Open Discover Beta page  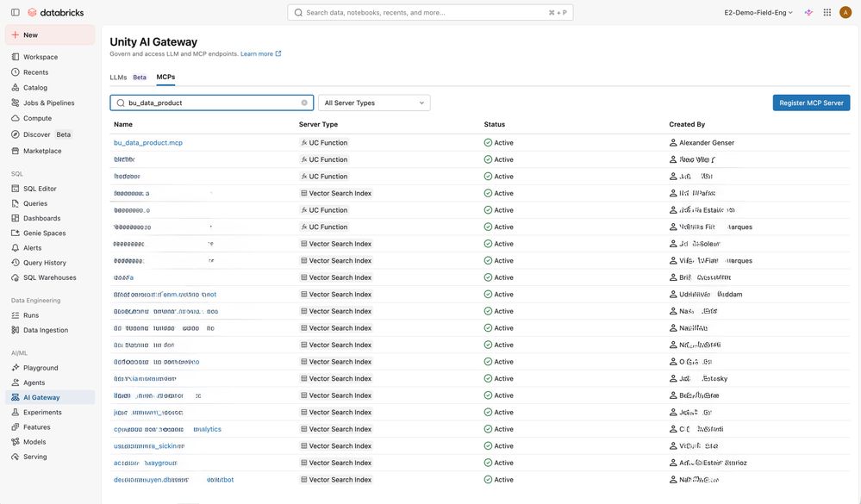[41, 134]
